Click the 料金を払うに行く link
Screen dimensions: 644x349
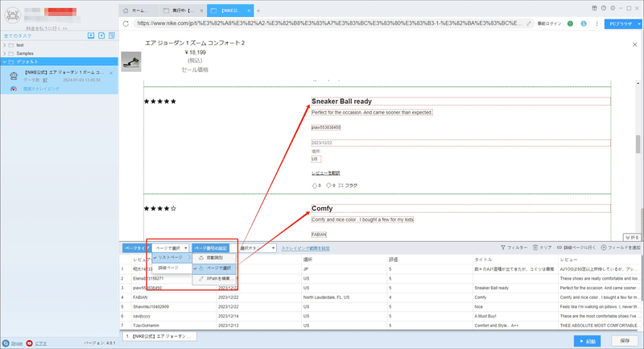pos(47,28)
